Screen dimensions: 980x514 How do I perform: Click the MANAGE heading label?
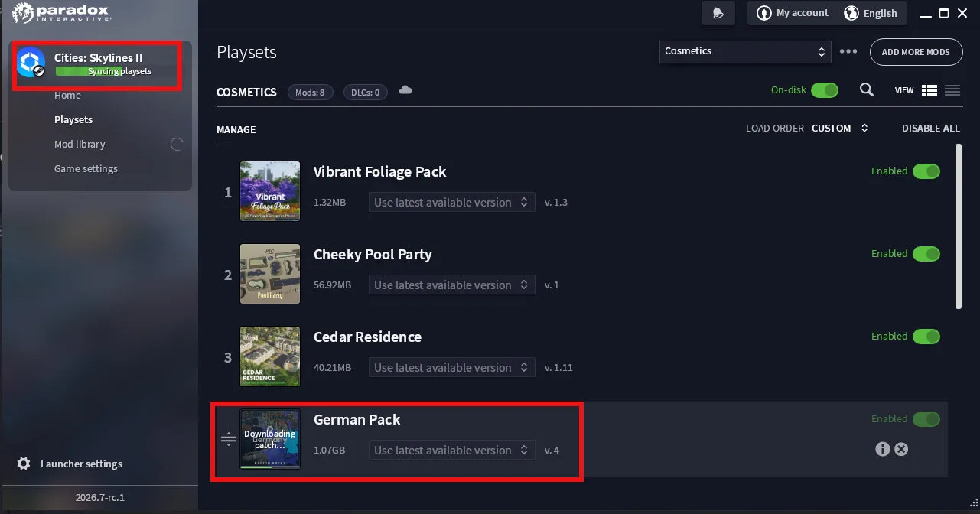click(236, 129)
